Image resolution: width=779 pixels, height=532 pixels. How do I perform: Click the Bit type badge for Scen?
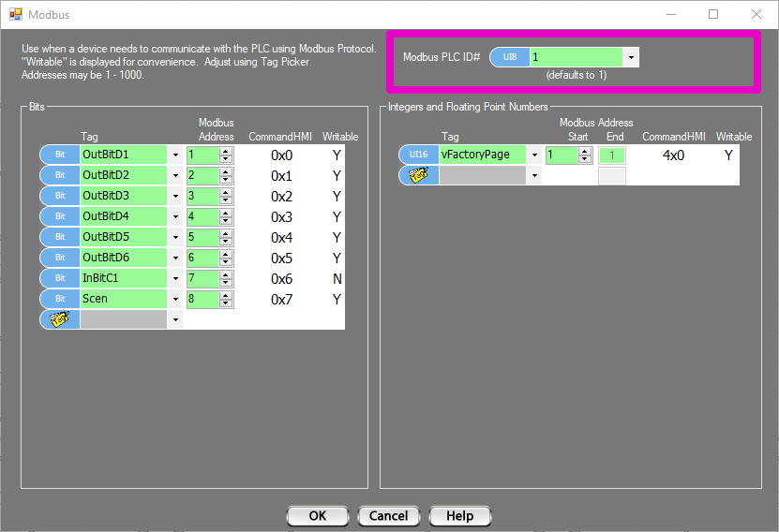point(59,299)
